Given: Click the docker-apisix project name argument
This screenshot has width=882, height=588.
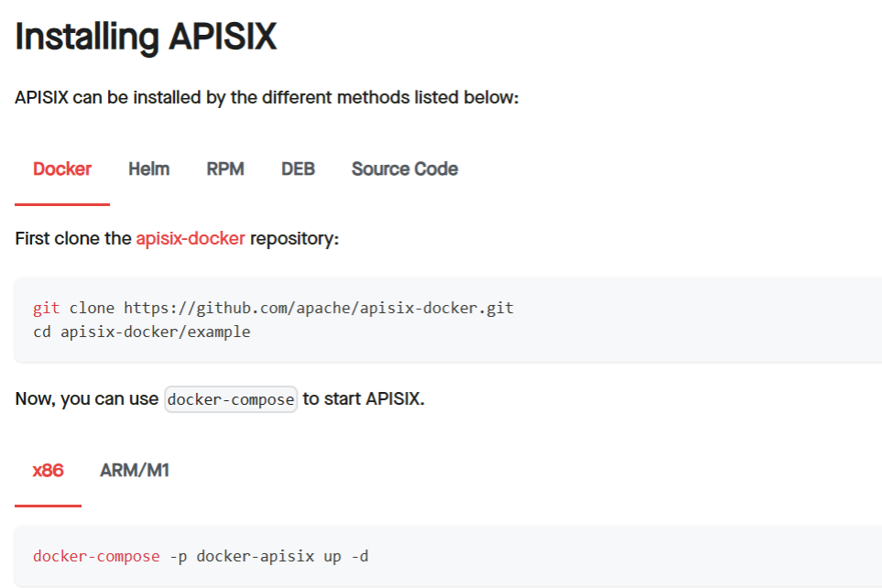Looking at the screenshot, I should coord(256,557).
